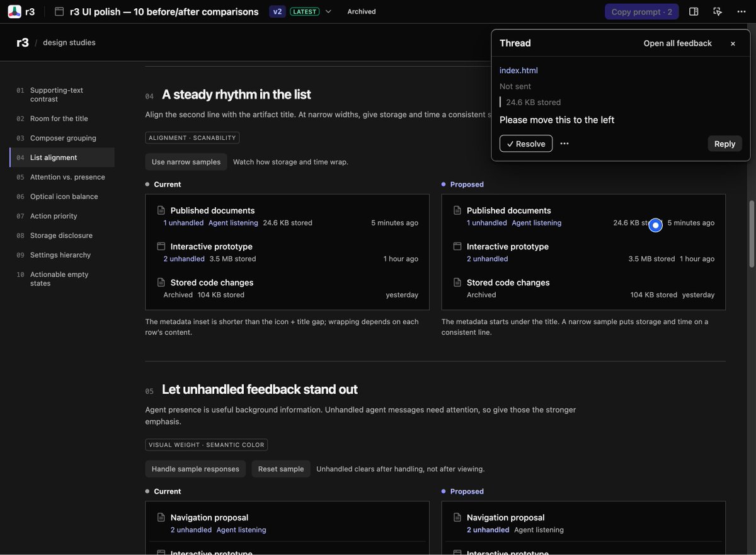The image size is (756, 555).
Task: Click window icon of Current Interactive prototype row
Action: pos(161,246)
